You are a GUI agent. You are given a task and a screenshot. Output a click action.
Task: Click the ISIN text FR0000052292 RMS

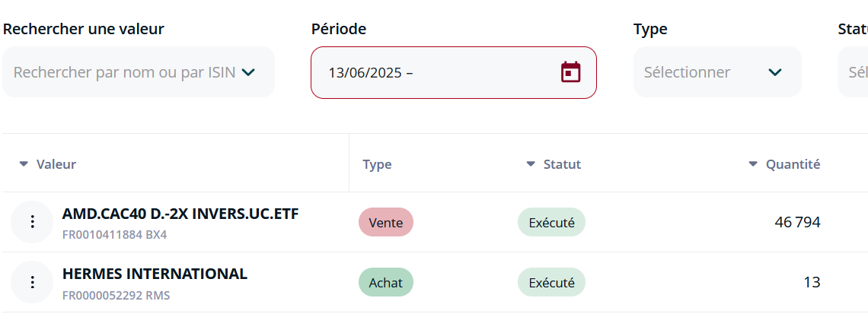tap(116, 296)
